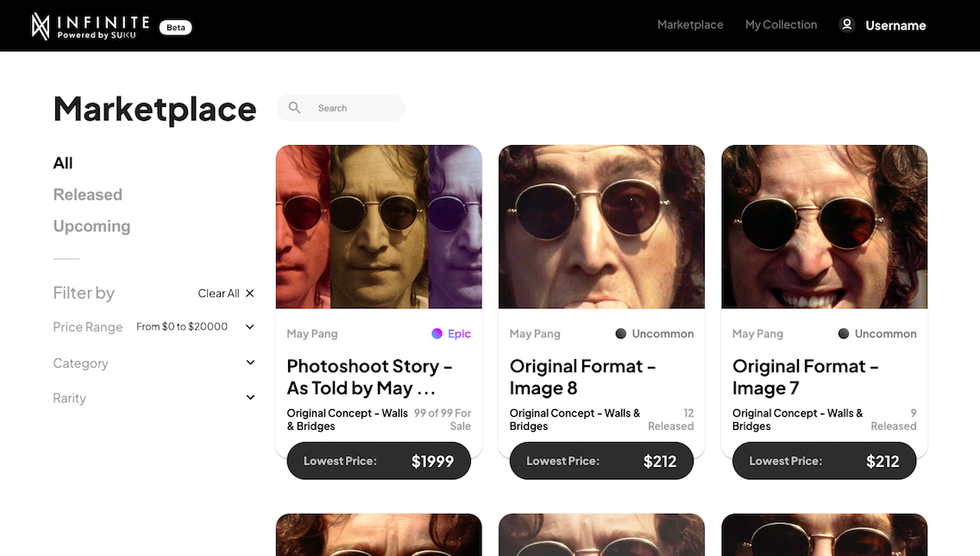Click the magnifier search icon
Viewport: 980px width, 556px height.
tap(294, 108)
